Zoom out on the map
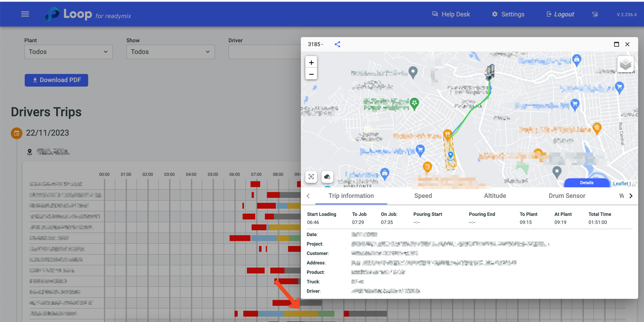This screenshot has height=322, width=644. (x=311, y=74)
